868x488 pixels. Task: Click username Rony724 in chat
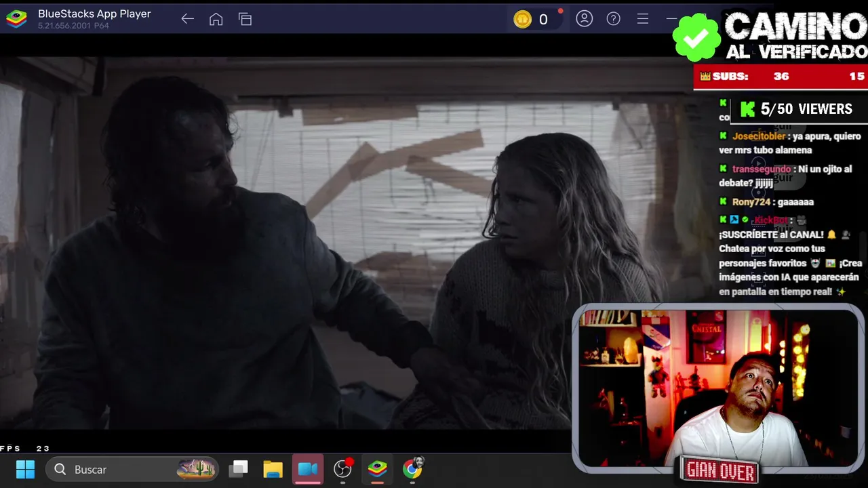pyautogui.click(x=751, y=202)
